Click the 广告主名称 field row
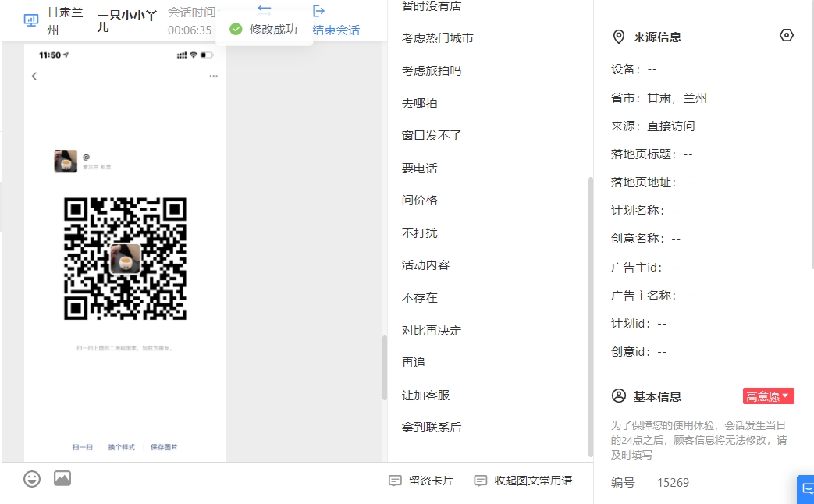The width and height of the screenshot is (814, 504). [652, 296]
